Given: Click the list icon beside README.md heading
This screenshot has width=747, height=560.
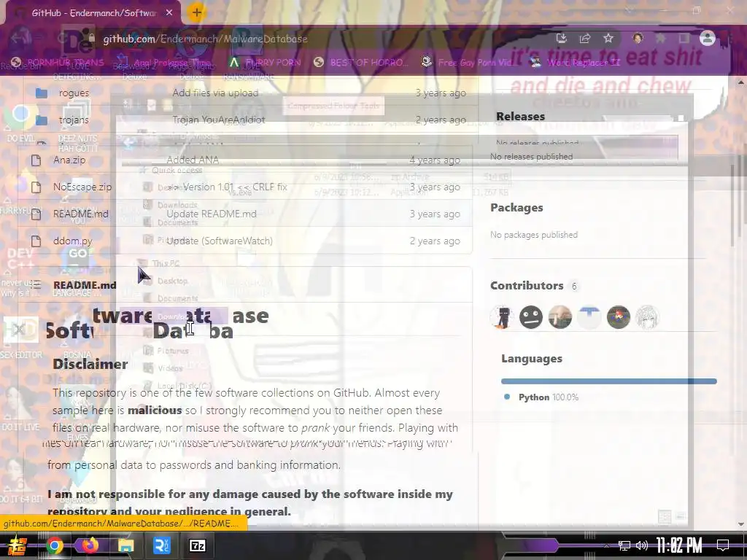Looking at the screenshot, I should (36, 285).
